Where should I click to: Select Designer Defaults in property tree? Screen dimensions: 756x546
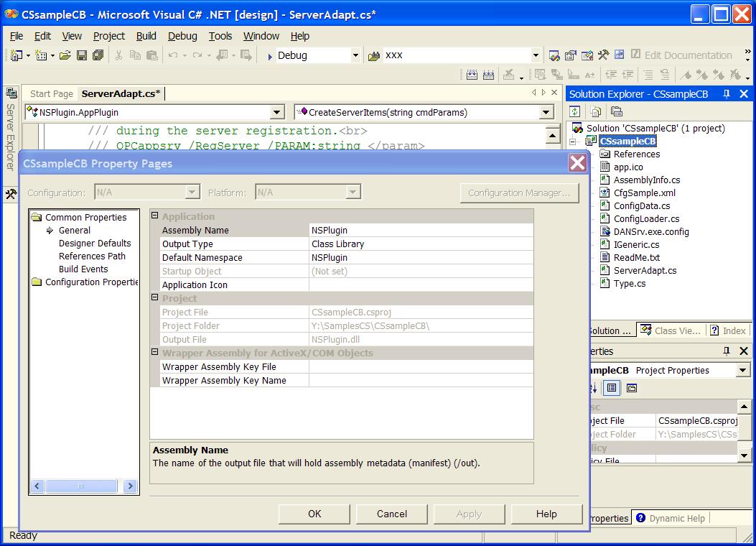[x=95, y=243]
